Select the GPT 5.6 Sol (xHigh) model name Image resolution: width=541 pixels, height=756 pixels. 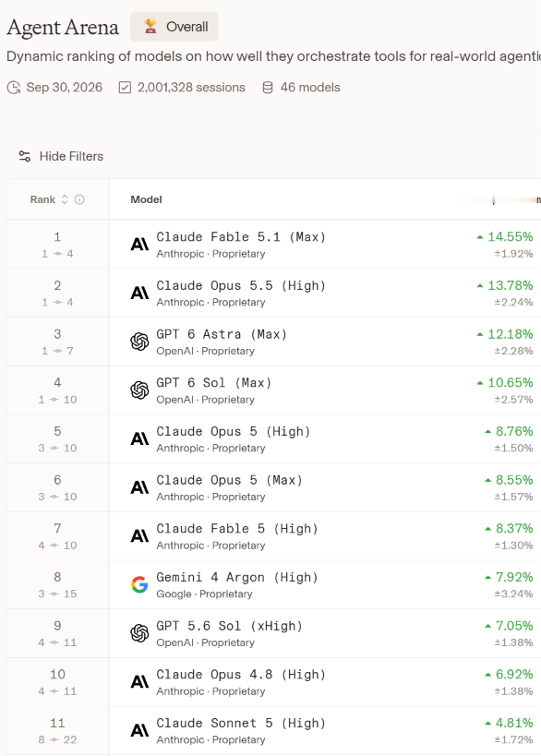(230, 626)
